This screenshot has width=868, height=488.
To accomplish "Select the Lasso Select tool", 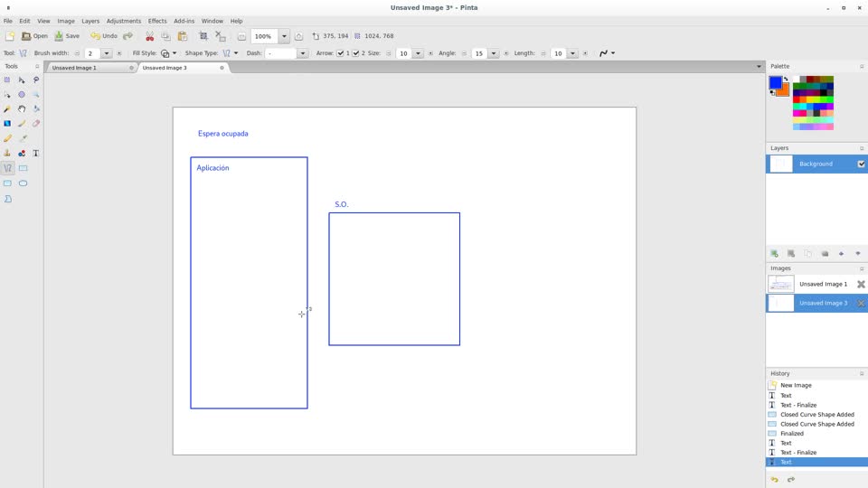I will (36, 80).
